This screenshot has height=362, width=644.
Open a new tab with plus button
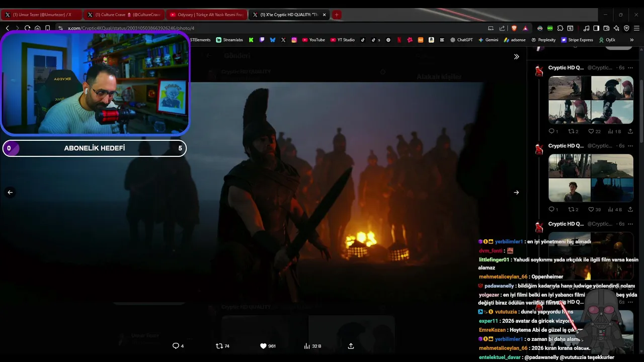pos(337,15)
